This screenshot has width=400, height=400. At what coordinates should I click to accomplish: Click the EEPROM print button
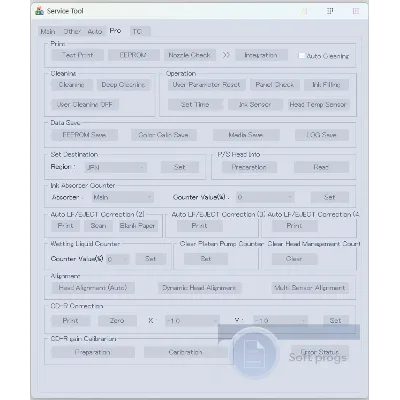coord(133,55)
